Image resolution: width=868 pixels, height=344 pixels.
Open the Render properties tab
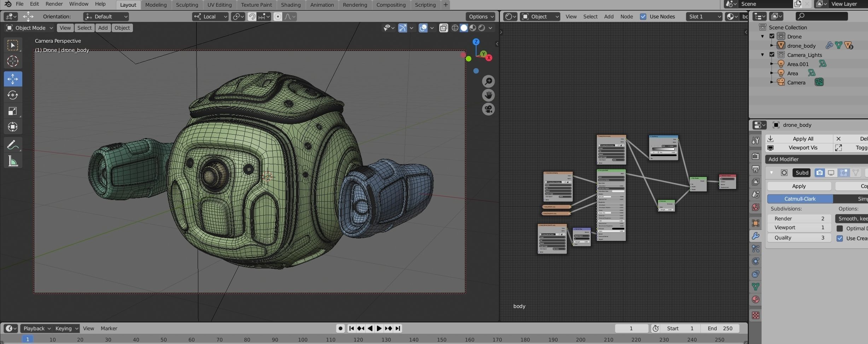pyautogui.click(x=756, y=156)
